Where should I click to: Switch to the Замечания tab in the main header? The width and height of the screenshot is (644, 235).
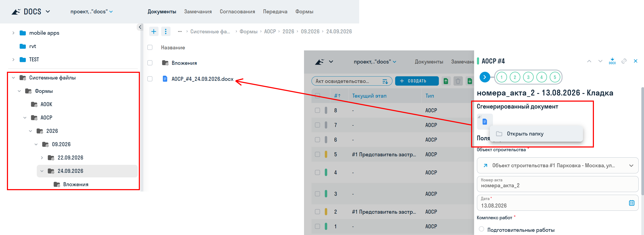(x=198, y=11)
